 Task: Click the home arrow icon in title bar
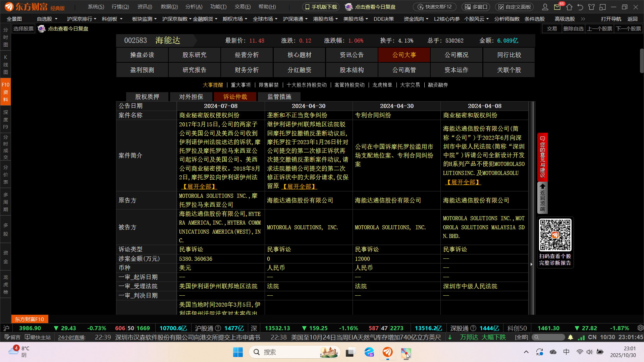[x=569, y=7]
